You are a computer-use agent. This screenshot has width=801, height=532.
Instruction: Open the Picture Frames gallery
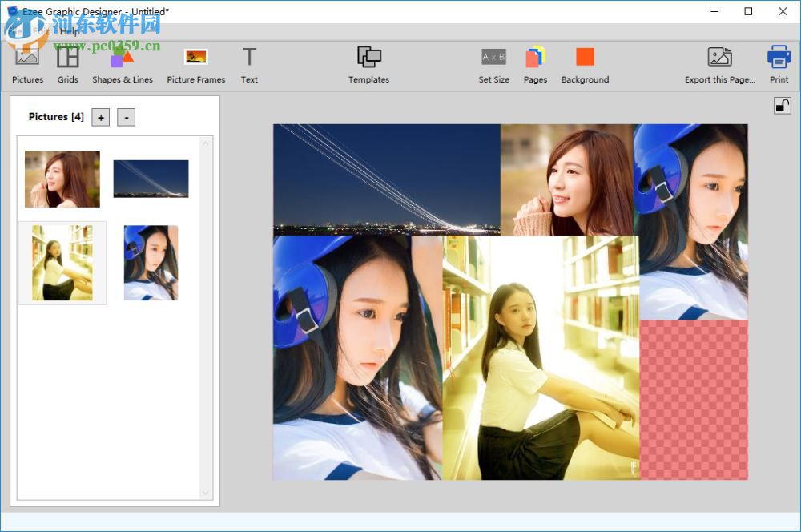[x=196, y=62]
